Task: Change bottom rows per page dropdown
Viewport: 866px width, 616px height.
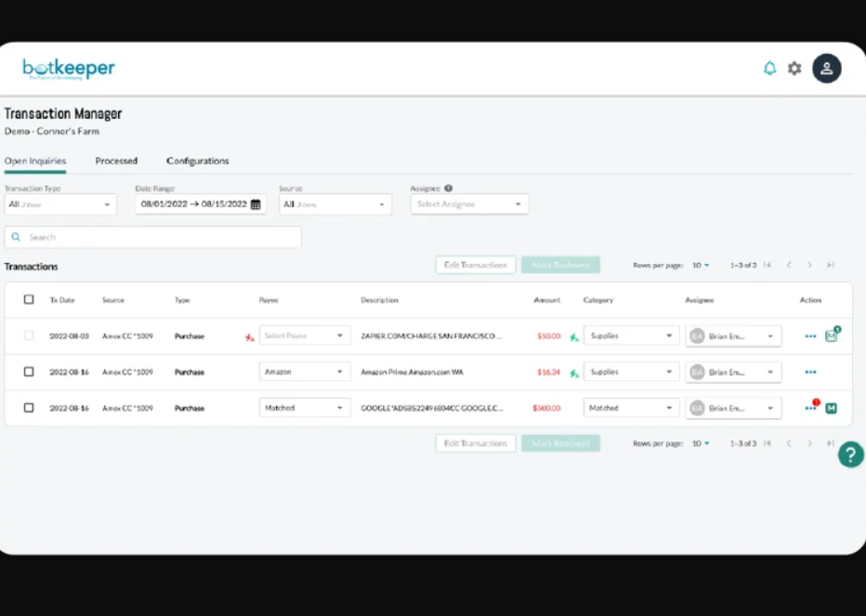Action: point(701,443)
